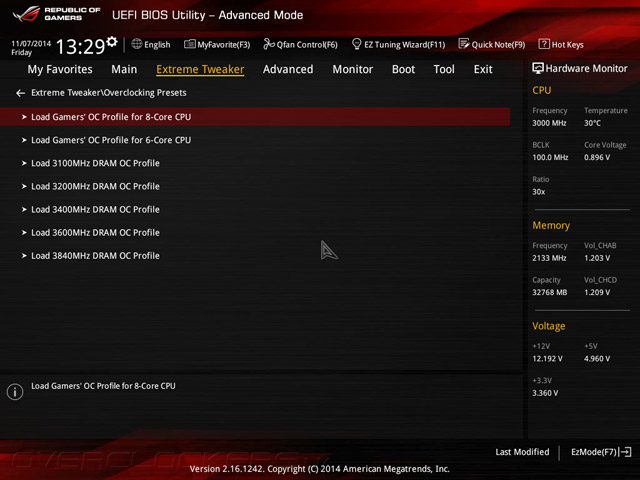640x480 pixels.
Task: Click the back arrow beside Overclocking Presets
Action: pyautogui.click(x=20, y=93)
